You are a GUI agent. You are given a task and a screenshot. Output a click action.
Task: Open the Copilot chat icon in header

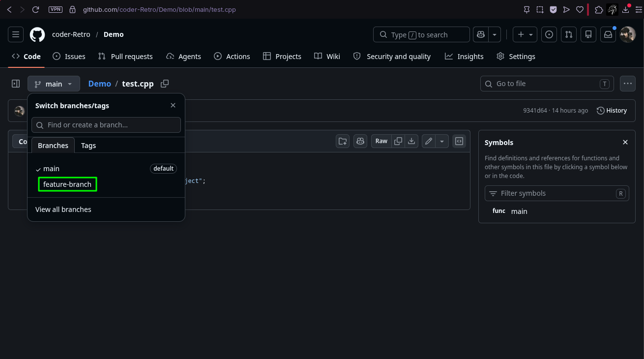(x=480, y=35)
